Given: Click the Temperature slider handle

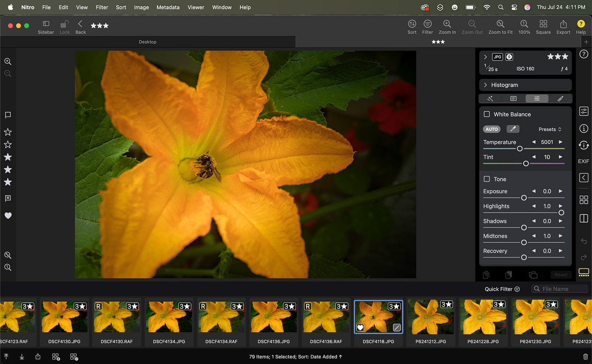Looking at the screenshot, I should coord(520,149).
